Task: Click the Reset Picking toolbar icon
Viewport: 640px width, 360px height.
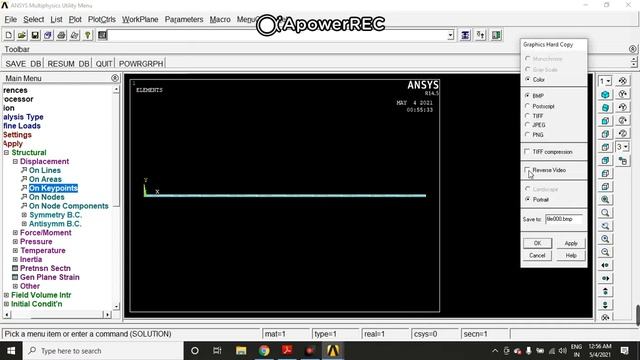Action: tap(480, 35)
